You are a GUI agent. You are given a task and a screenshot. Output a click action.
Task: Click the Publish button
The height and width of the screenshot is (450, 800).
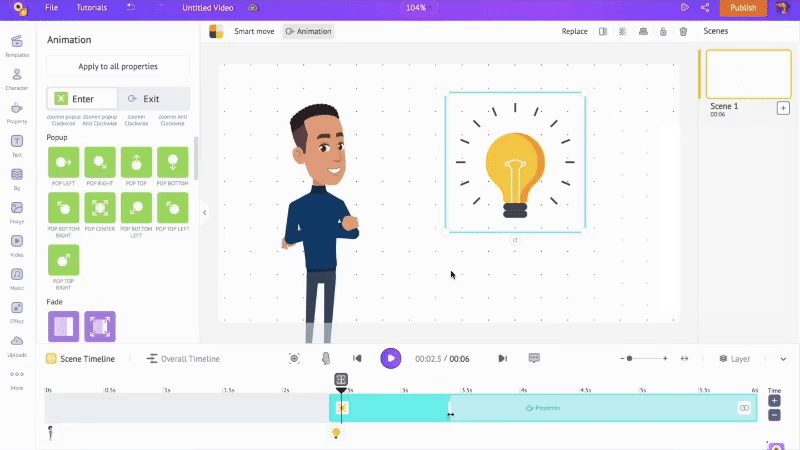(x=743, y=8)
